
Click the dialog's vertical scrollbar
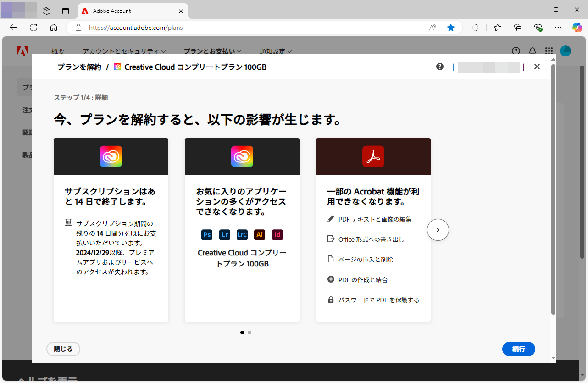click(x=553, y=189)
